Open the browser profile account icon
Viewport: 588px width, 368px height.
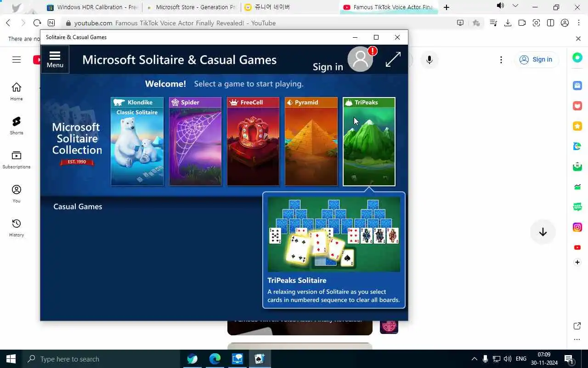pos(565,23)
